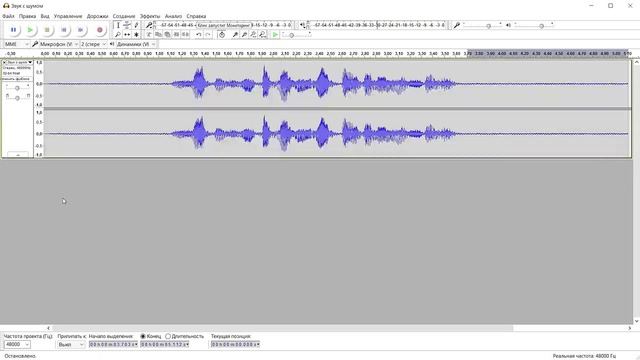Copy selection using the Copy icon
Screen dimensions: 640x360
click(x=158, y=35)
